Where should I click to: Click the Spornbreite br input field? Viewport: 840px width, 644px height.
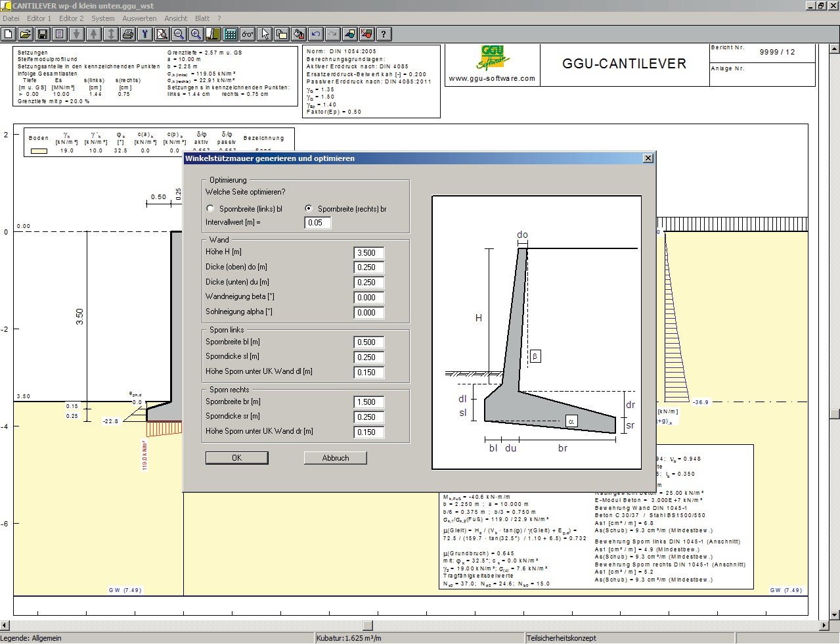369,402
